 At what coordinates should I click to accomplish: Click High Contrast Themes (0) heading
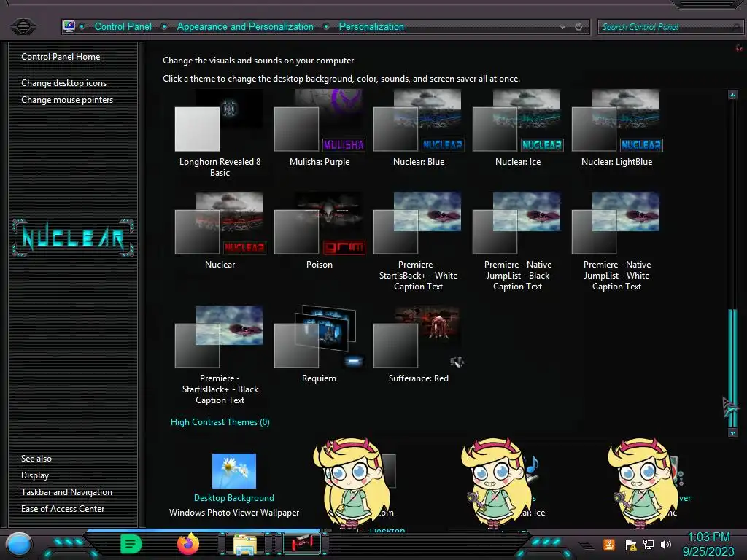coord(220,422)
